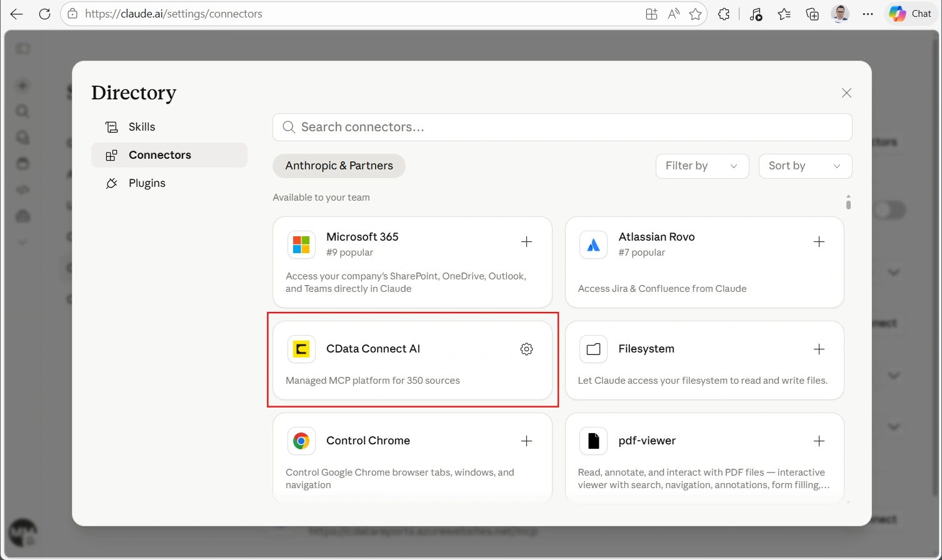Open the Control Chrome connector title

[368, 441]
